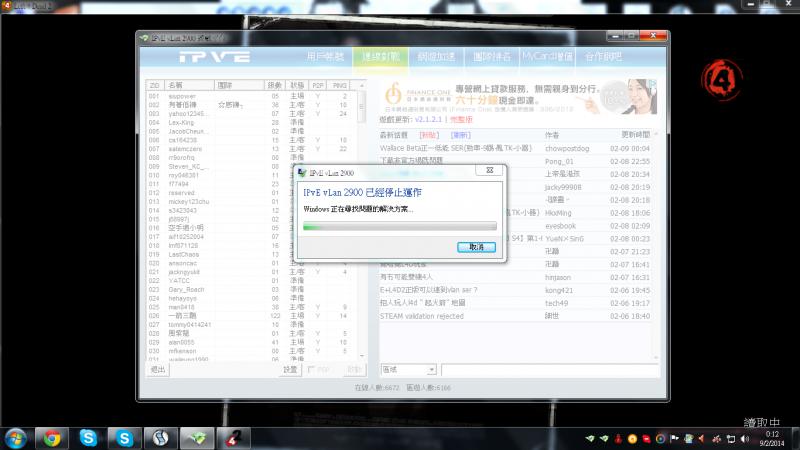Click the IPvE logo in the header

coord(215,57)
